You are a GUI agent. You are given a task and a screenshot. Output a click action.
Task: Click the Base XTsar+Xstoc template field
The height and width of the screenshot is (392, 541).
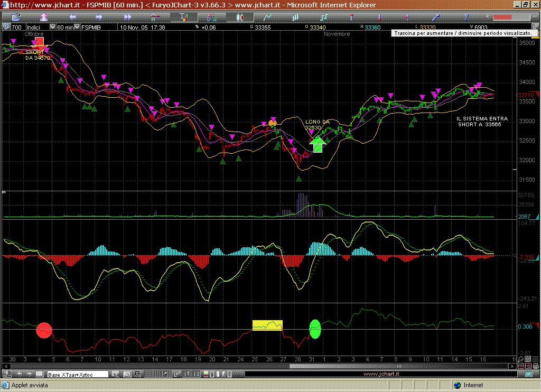coord(78,375)
